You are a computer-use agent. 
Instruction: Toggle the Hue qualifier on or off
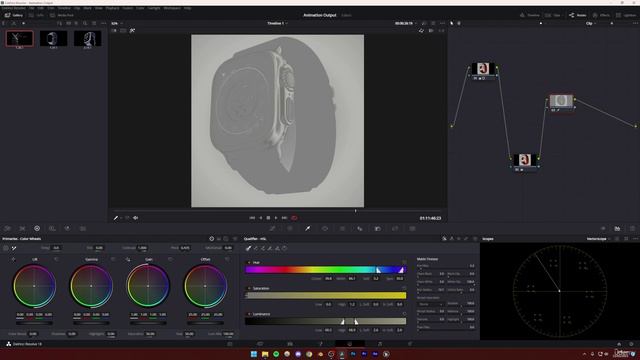249,262
